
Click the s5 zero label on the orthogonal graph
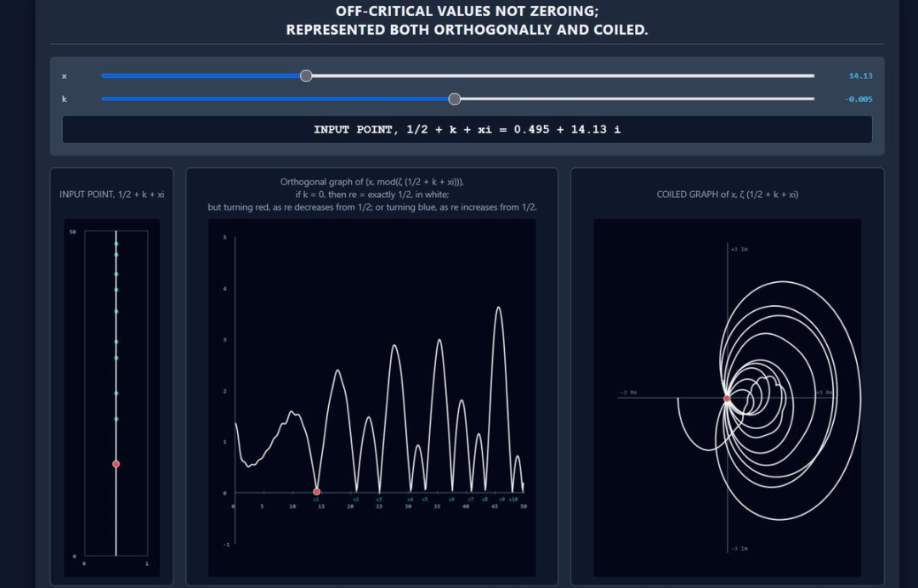coord(425,500)
